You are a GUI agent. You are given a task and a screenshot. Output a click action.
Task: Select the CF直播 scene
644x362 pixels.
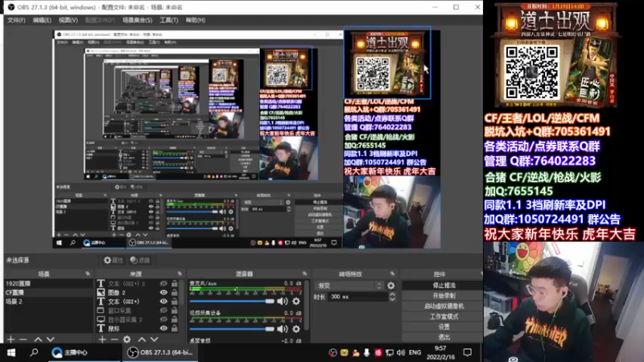pyautogui.click(x=48, y=292)
